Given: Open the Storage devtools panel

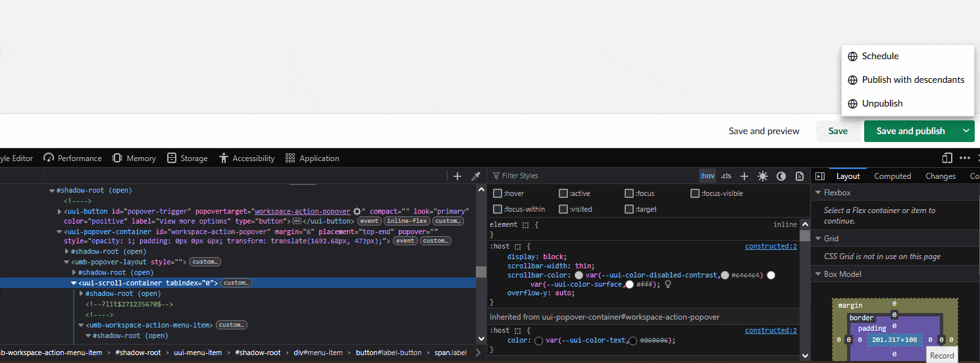Looking at the screenshot, I should (x=188, y=158).
